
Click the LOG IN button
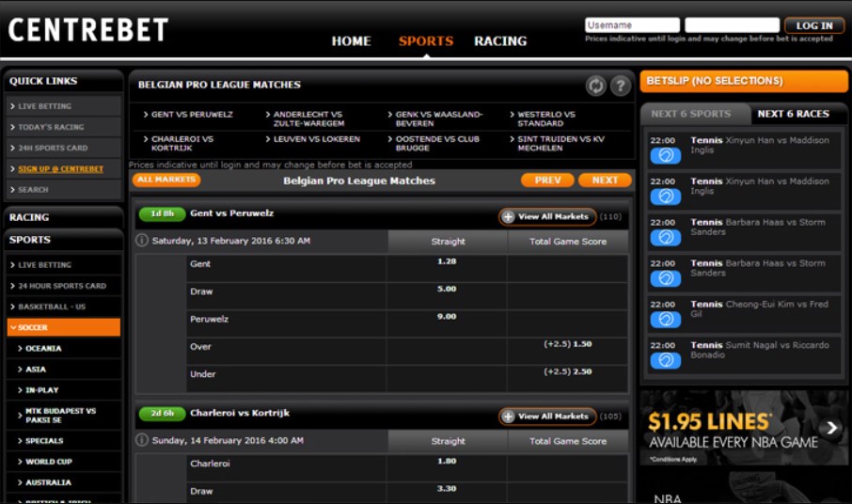coord(814,25)
